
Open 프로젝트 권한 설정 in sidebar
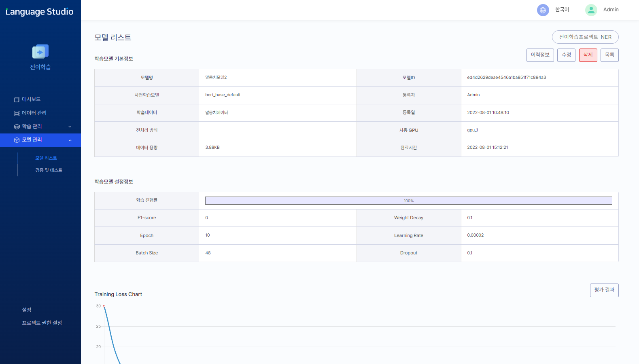[x=42, y=323]
